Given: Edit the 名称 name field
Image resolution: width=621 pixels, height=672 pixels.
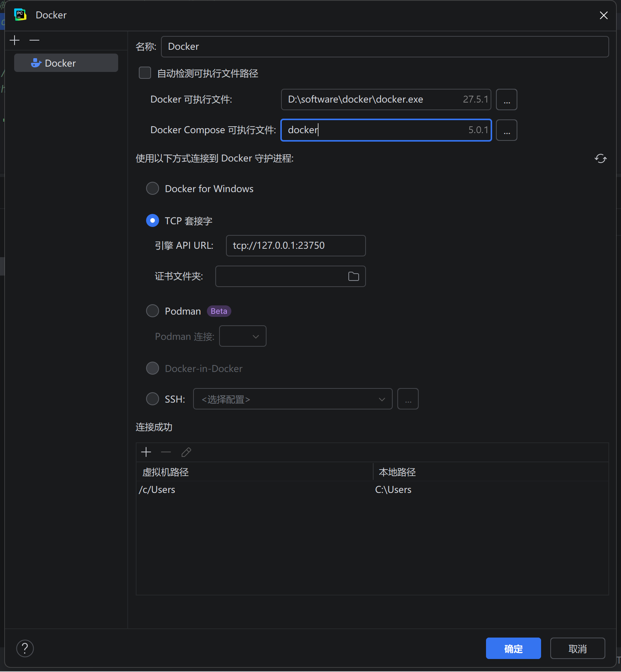Looking at the screenshot, I should pos(385,47).
